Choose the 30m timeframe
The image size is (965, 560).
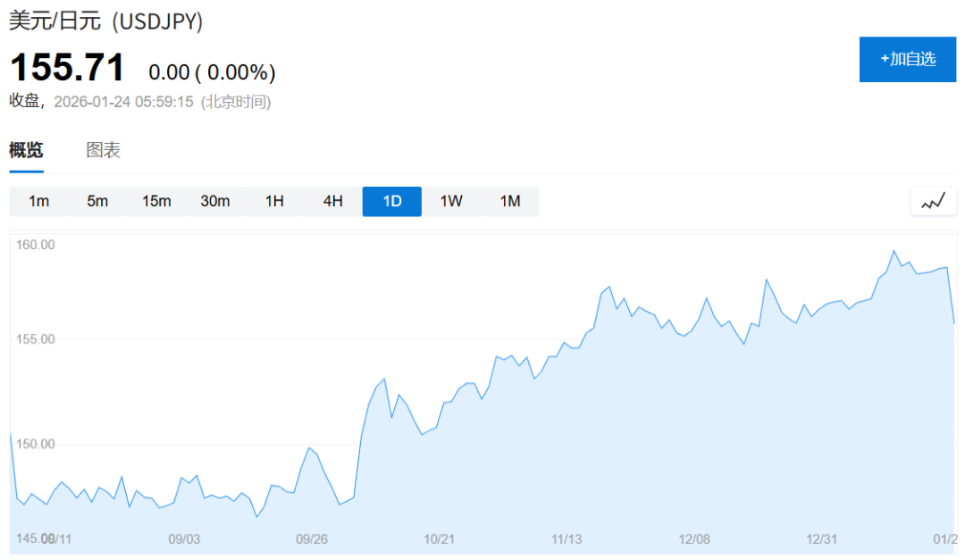[x=215, y=202]
